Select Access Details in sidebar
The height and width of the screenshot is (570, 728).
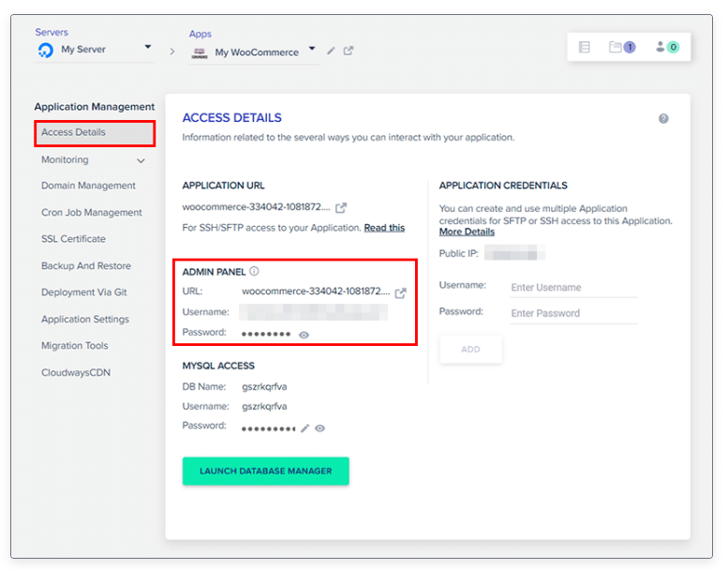pos(95,133)
